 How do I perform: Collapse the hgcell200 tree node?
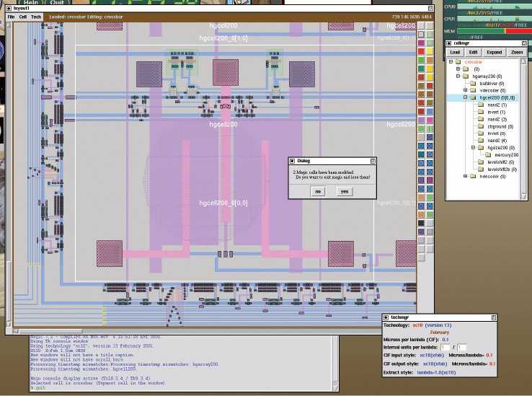[466, 97]
